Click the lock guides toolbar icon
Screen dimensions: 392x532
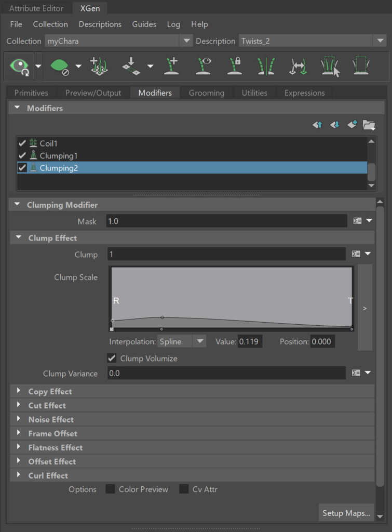[x=235, y=66]
